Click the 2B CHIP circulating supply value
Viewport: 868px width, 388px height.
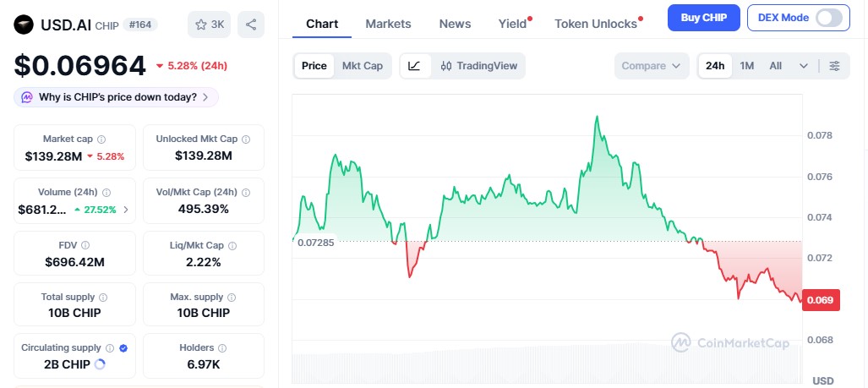(x=67, y=364)
